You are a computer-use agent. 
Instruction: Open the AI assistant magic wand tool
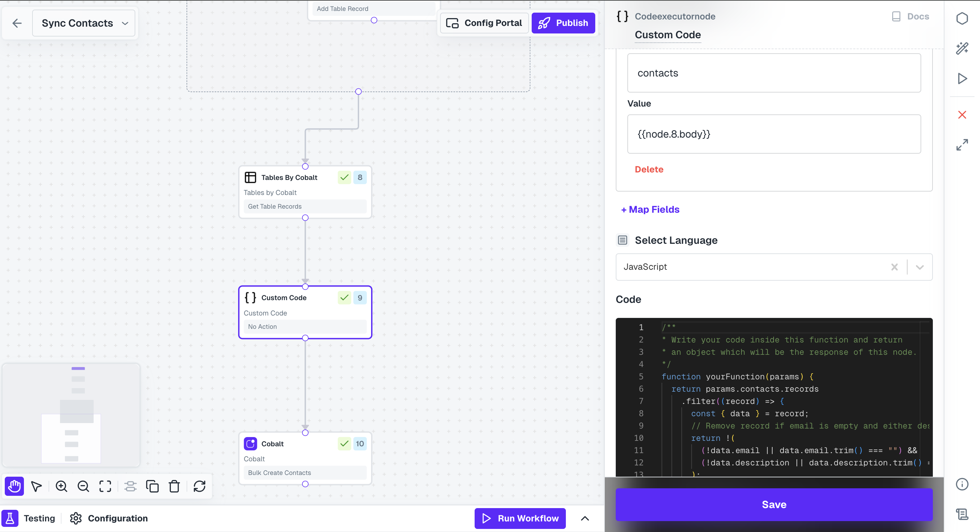point(962,48)
